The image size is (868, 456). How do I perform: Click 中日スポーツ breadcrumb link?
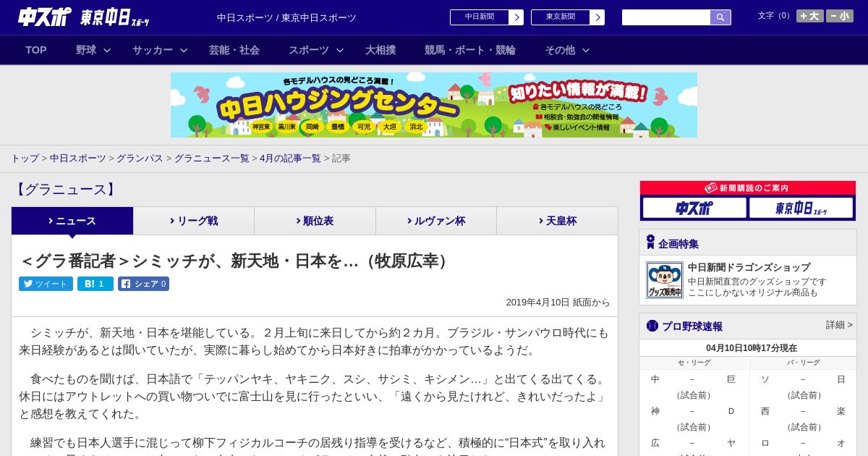pyautogui.click(x=78, y=159)
